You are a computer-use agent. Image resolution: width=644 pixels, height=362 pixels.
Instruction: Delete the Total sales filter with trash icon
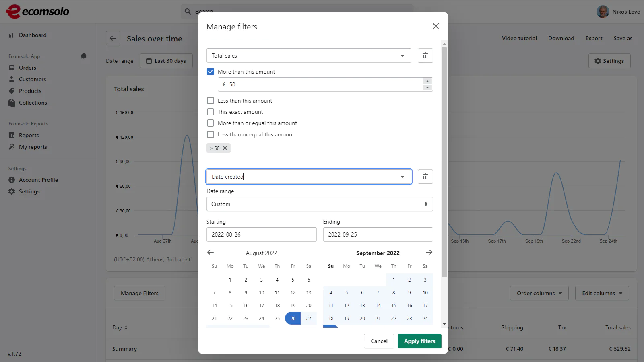click(x=425, y=56)
